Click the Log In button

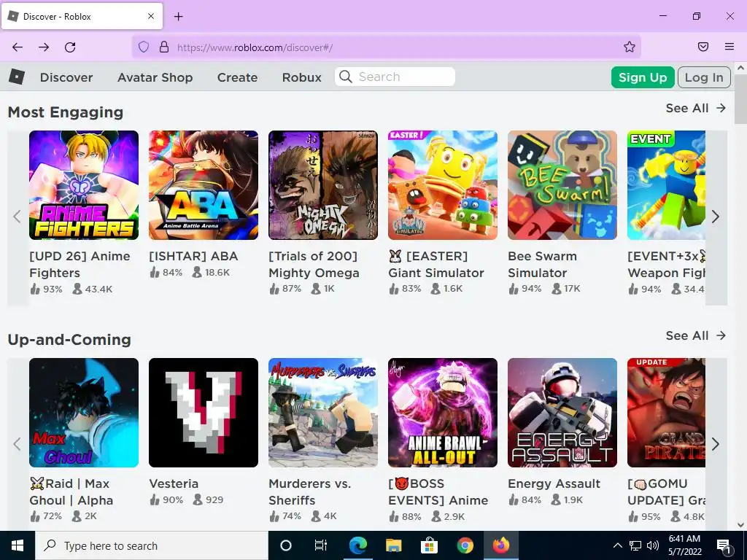point(704,77)
